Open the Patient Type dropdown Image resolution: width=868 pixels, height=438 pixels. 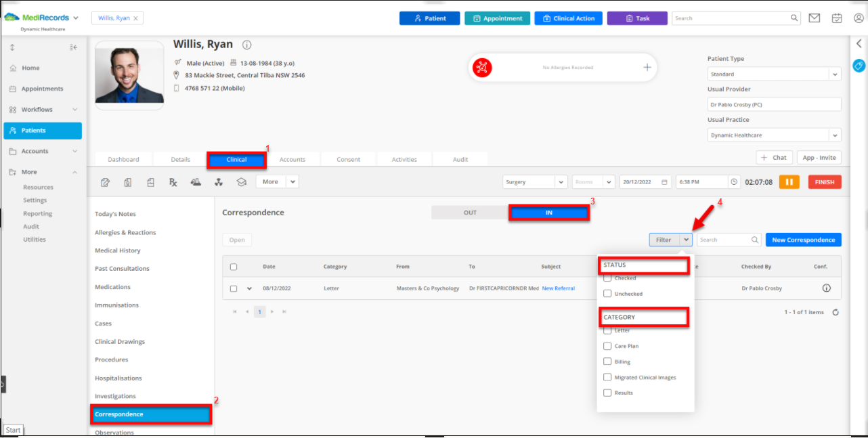774,74
